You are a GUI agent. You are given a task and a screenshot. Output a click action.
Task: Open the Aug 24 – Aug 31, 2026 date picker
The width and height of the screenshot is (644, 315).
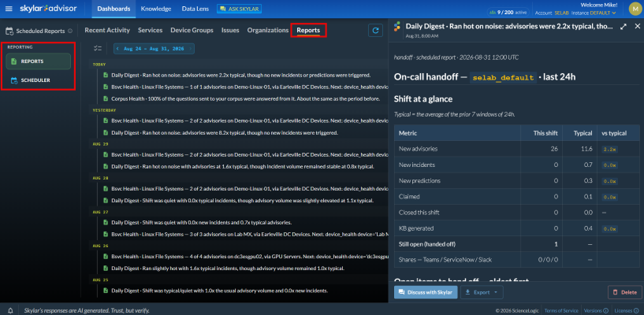[154, 49]
